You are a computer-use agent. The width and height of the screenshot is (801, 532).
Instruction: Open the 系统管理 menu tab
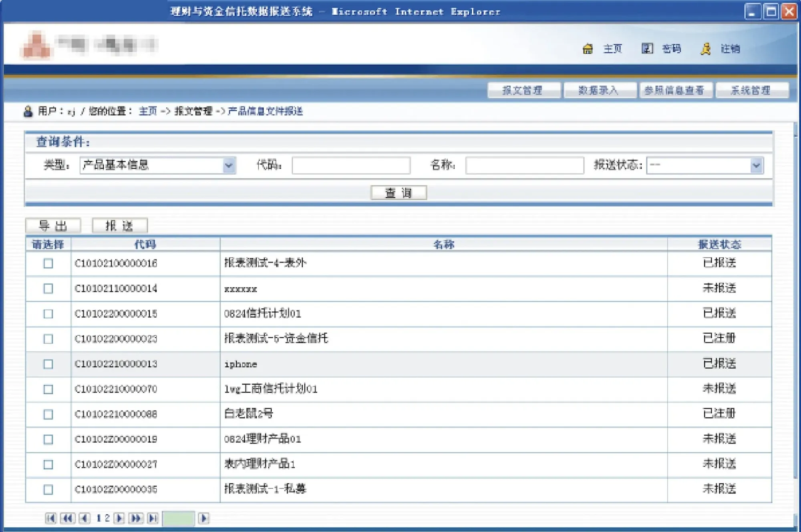point(751,90)
